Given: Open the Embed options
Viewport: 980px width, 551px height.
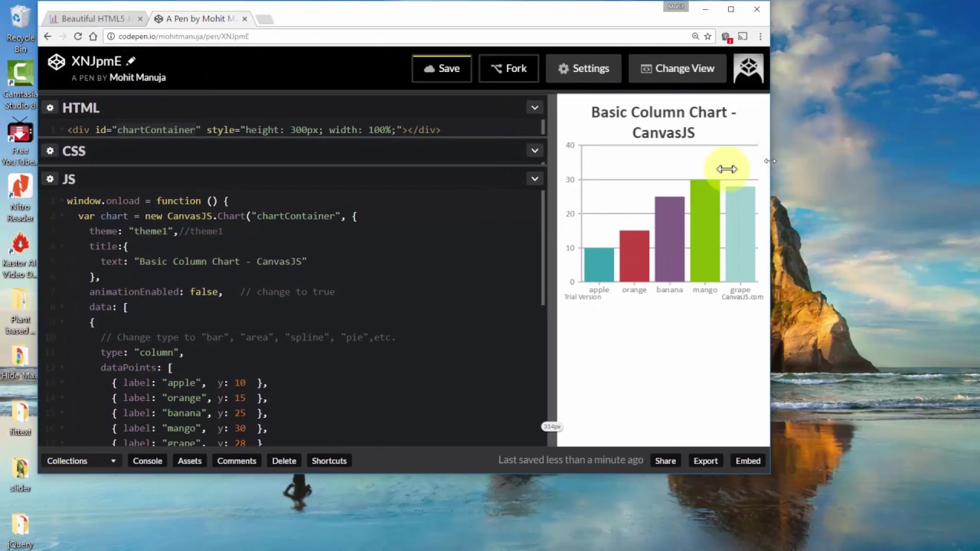Looking at the screenshot, I should pyautogui.click(x=748, y=461).
